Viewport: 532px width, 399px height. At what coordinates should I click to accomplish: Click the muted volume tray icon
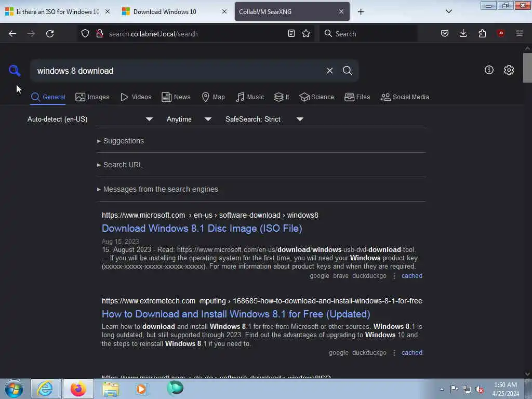pyautogui.click(x=480, y=390)
